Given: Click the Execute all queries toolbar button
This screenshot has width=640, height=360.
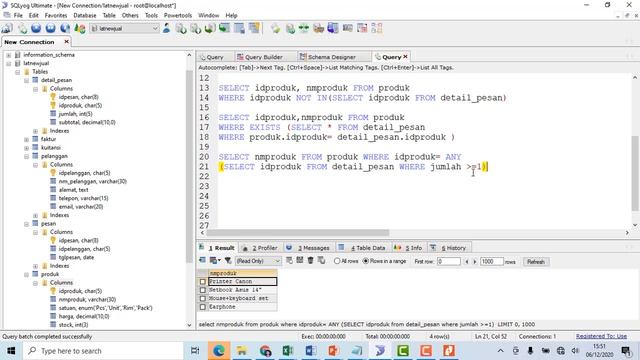Looking at the screenshot, I should pyautogui.click(x=51, y=28).
